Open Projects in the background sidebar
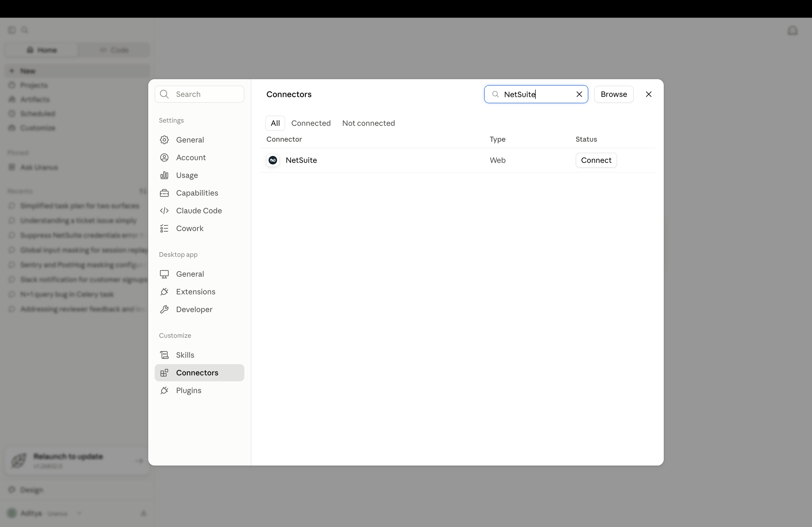Image resolution: width=812 pixels, height=527 pixels. [x=77, y=85]
